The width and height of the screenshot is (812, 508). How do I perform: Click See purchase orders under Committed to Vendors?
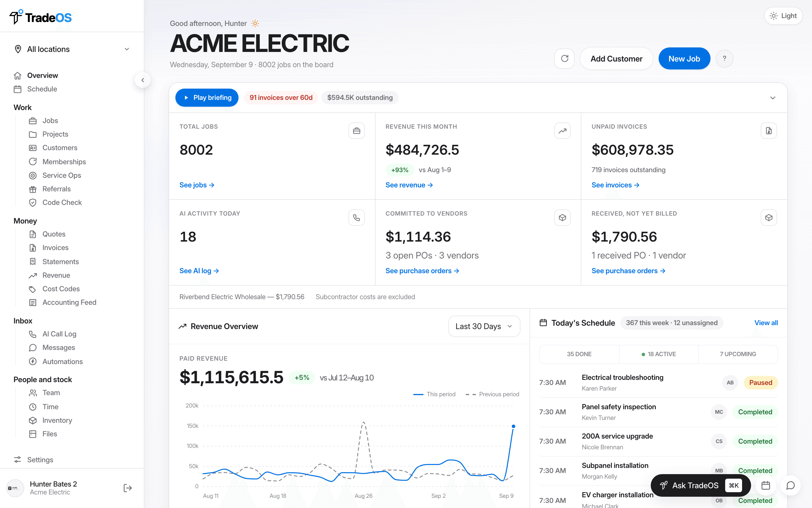422,271
